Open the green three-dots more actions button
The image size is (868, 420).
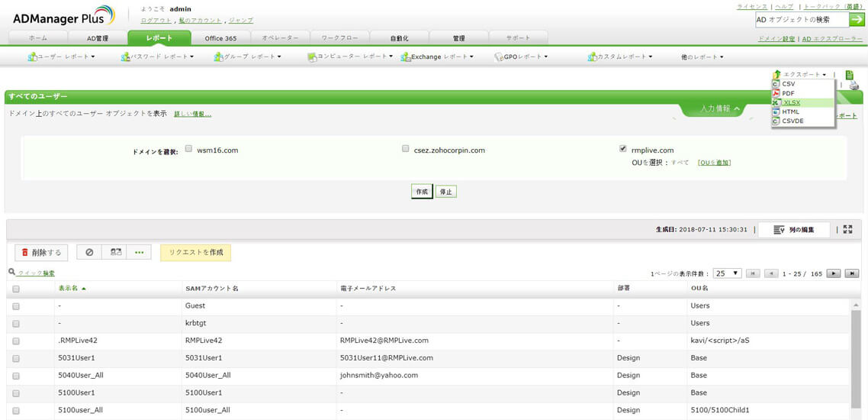139,252
